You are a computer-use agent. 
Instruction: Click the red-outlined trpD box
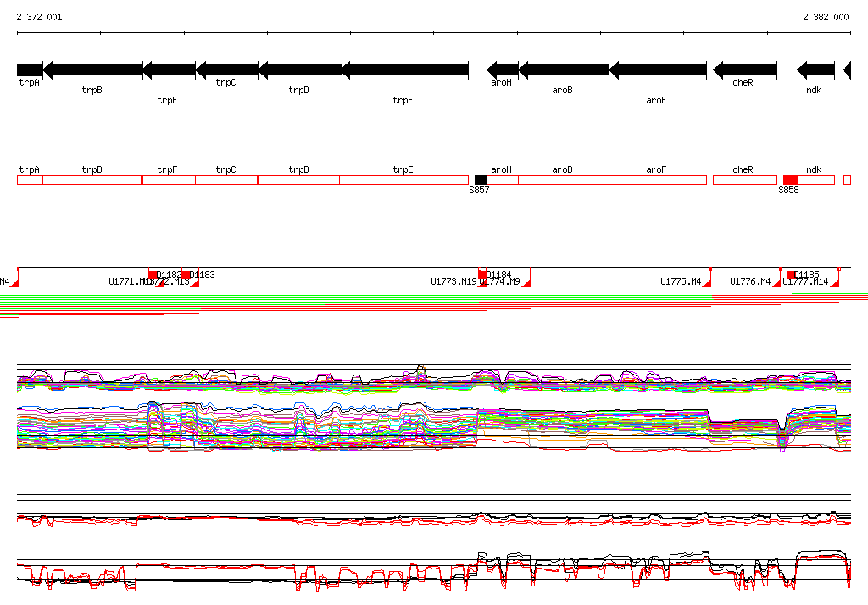299,180
